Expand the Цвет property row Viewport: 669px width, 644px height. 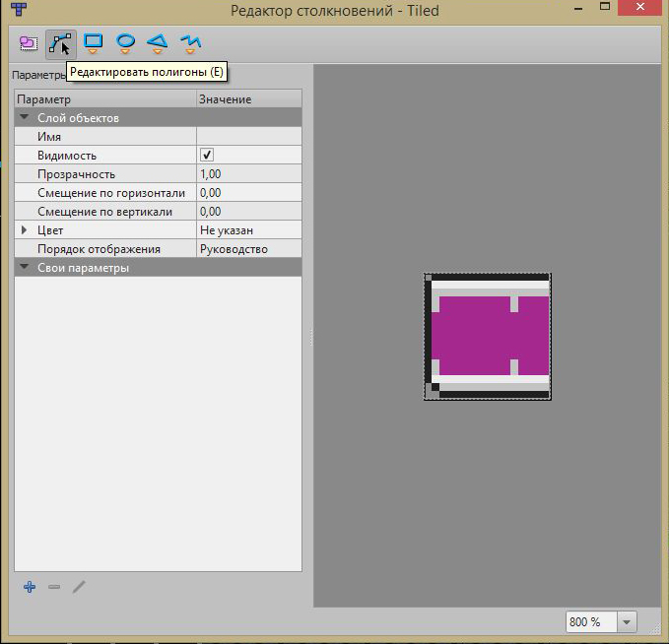point(24,229)
